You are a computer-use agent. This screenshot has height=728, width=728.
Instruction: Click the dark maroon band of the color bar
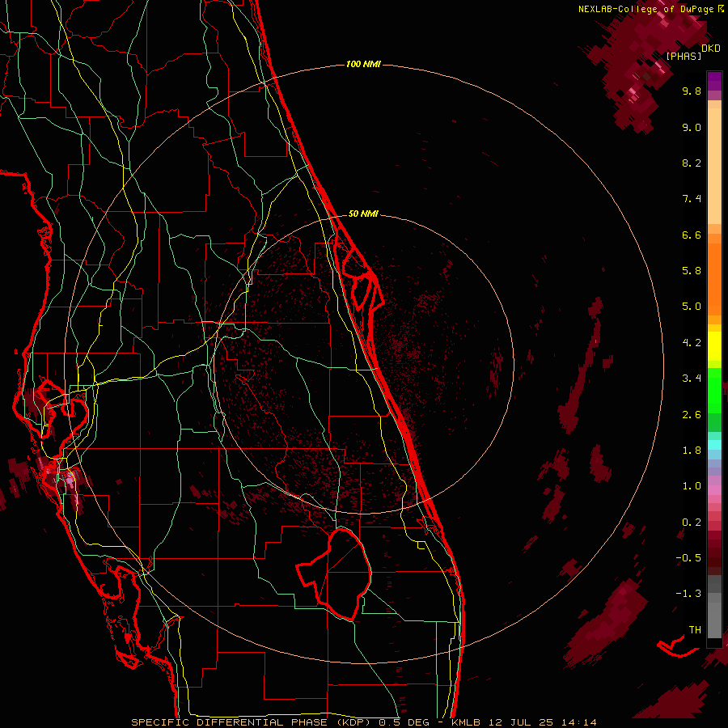[x=714, y=552]
